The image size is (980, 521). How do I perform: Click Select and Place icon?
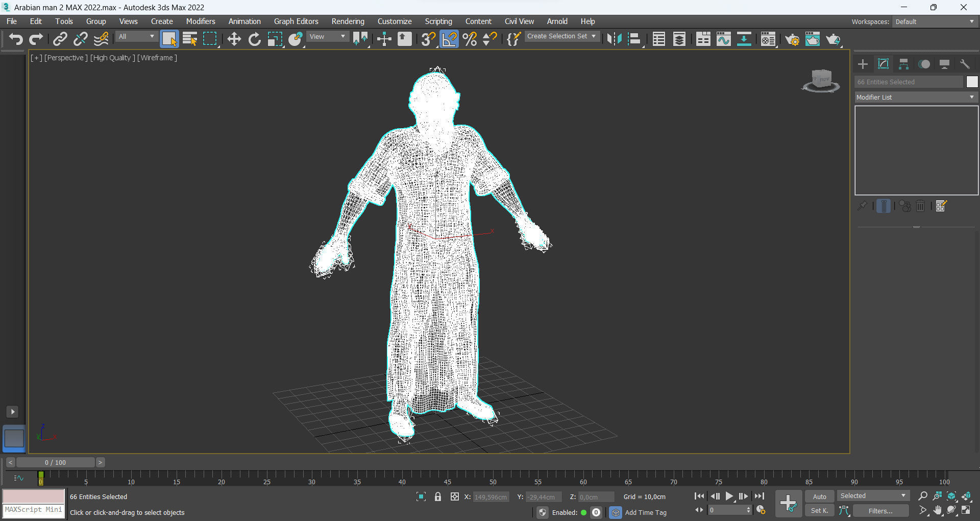pos(296,39)
